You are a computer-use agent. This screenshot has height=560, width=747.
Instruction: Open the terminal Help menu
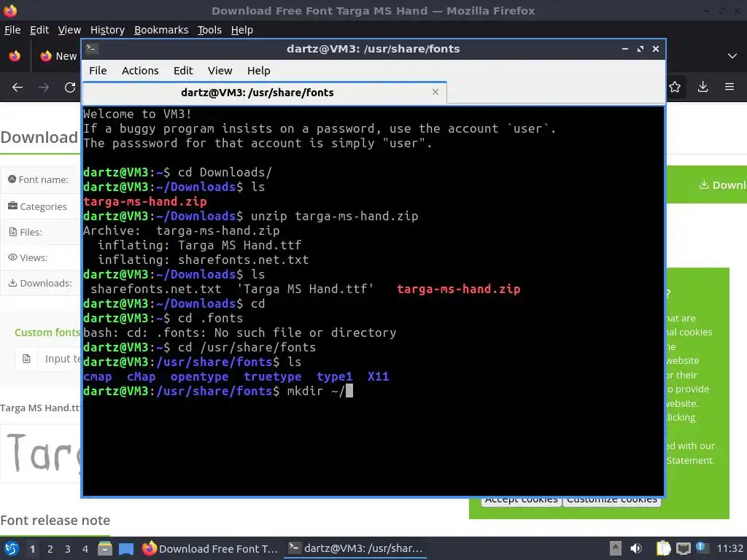coord(259,71)
